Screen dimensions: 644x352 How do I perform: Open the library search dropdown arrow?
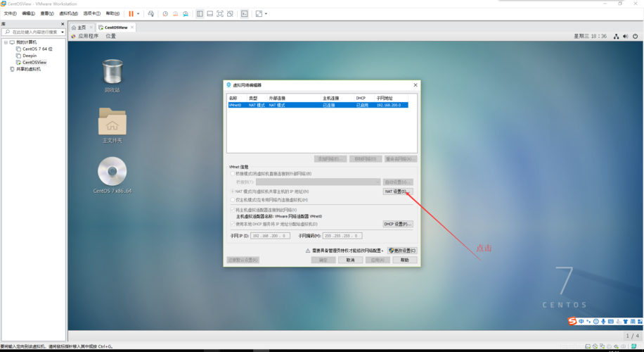click(x=63, y=32)
